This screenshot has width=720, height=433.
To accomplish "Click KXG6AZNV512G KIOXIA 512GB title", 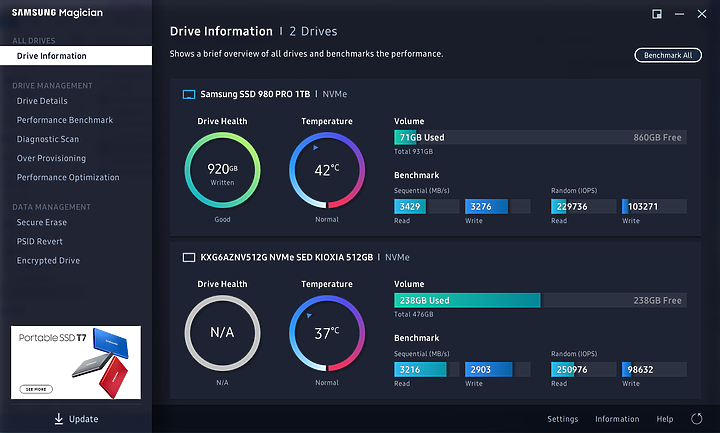I will coord(287,258).
